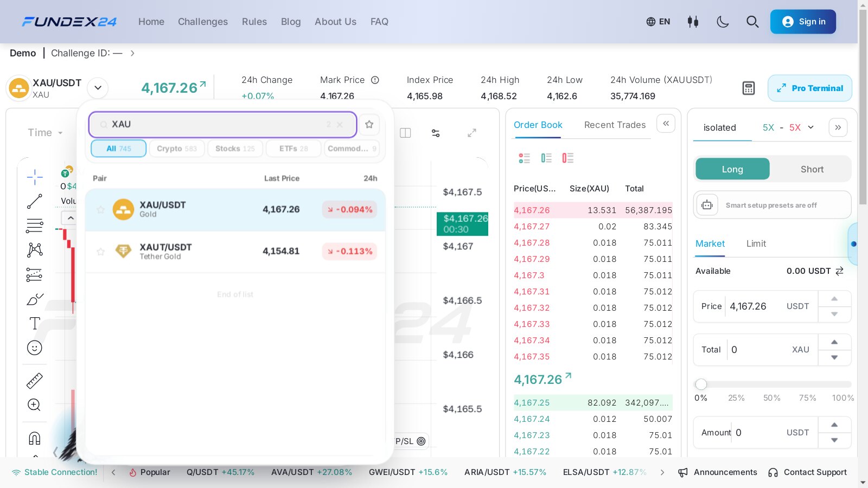This screenshot has height=488, width=868.
Task: Open the 5X leverage dropdown
Action: tap(789, 127)
